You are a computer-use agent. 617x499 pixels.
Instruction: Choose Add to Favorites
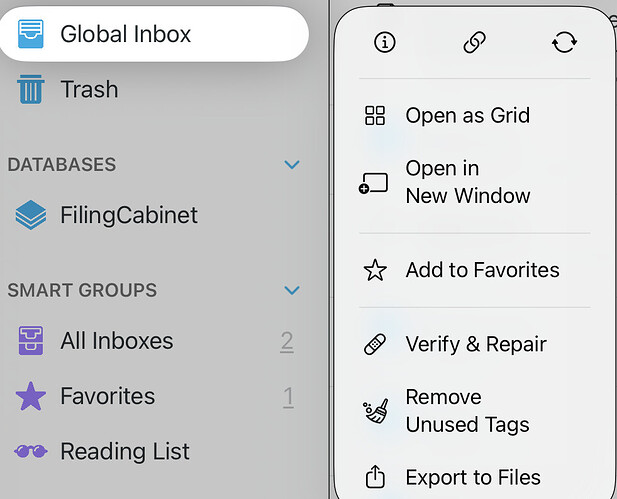[481, 270]
